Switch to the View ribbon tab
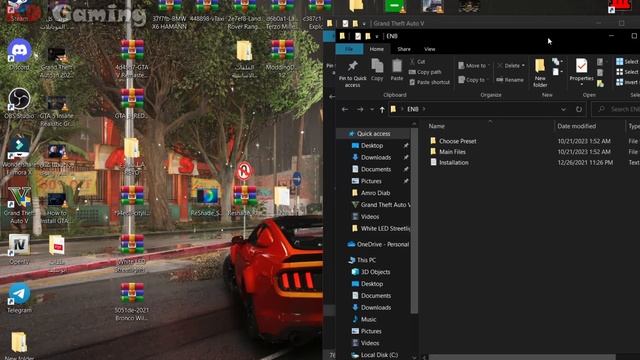The width and height of the screenshot is (640, 360). (x=429, y=49)
